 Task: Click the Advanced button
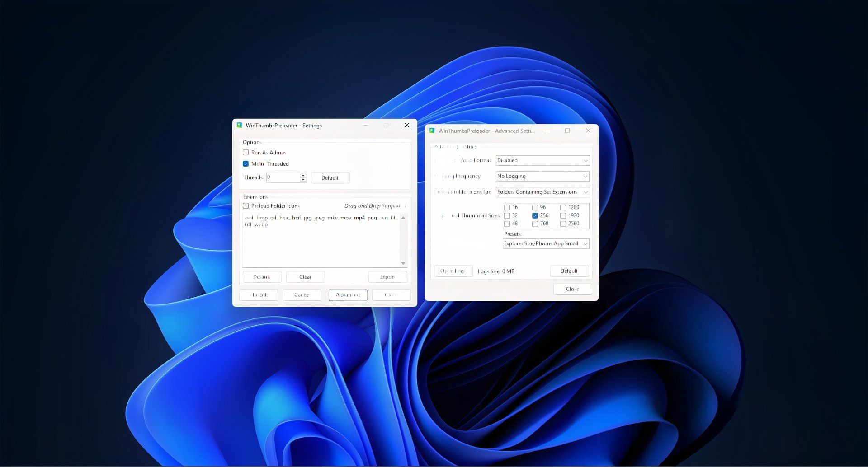pos(348,295)
